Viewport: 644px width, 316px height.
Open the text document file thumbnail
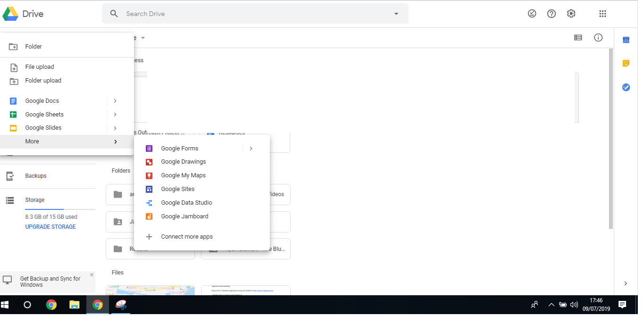point(246,291)
